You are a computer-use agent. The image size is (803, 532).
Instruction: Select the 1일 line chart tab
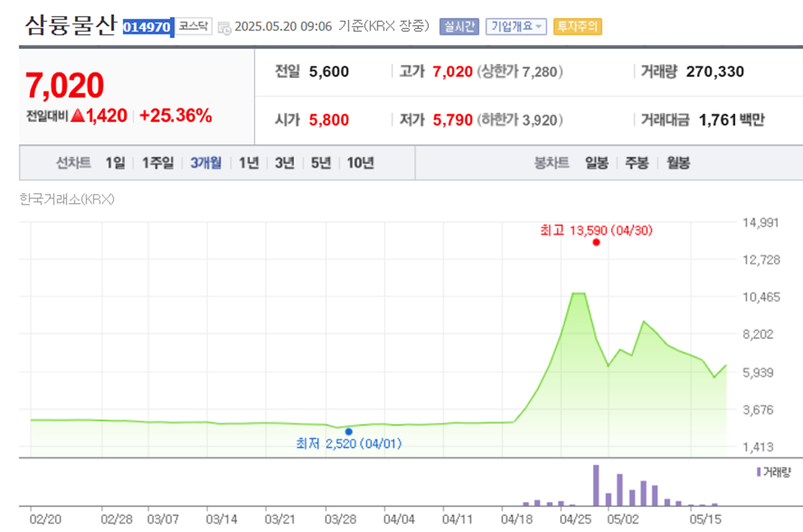(115, 163)
